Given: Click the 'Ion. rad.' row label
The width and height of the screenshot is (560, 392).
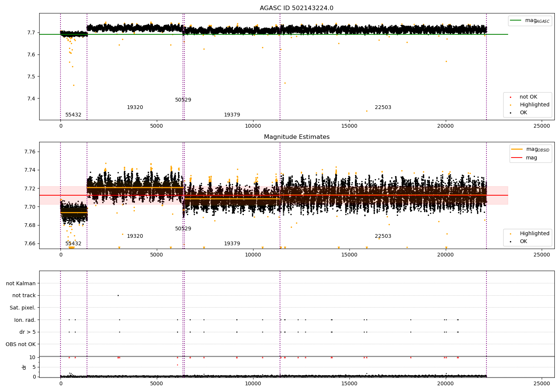Looking at the screenshot, I should tap(25, 320).
